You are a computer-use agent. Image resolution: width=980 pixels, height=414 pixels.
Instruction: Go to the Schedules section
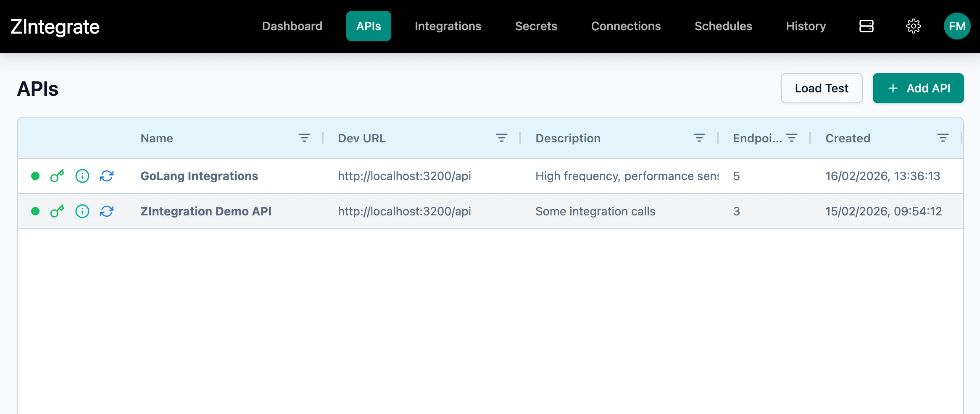(723, 26)
